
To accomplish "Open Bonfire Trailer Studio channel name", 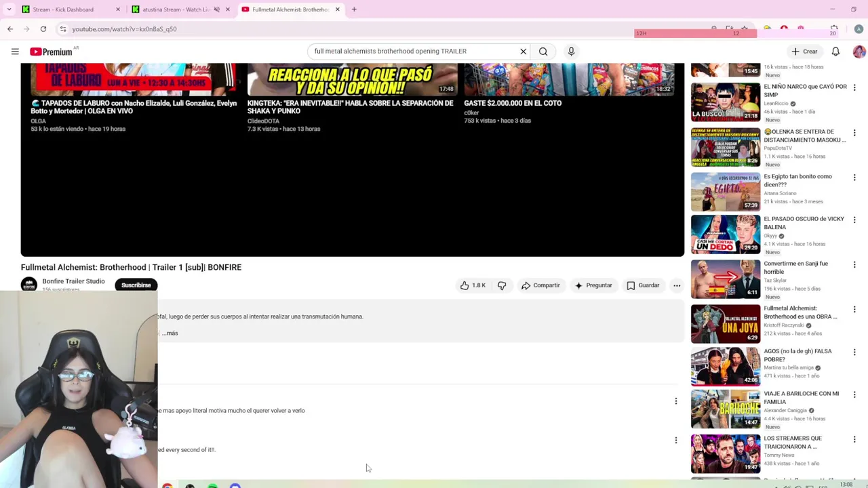I will pyautogui.click(x=73, y=281).
